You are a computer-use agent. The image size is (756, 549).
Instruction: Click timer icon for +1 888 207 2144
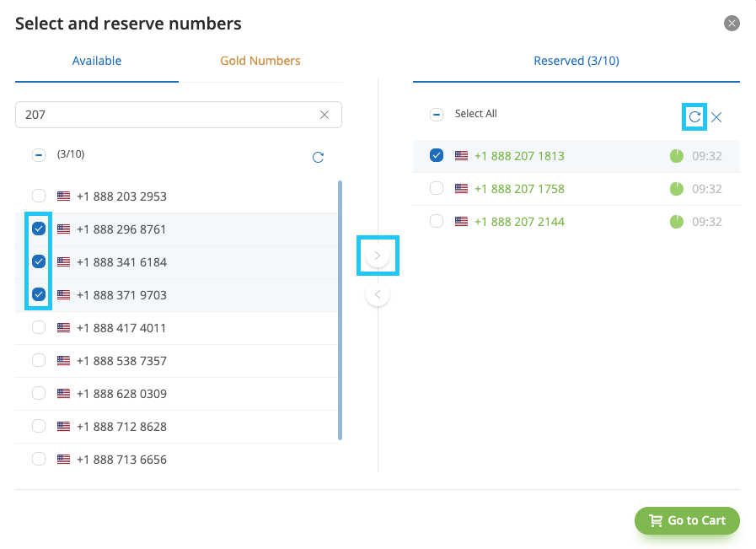pyautogui.click(x=677, y=222)
